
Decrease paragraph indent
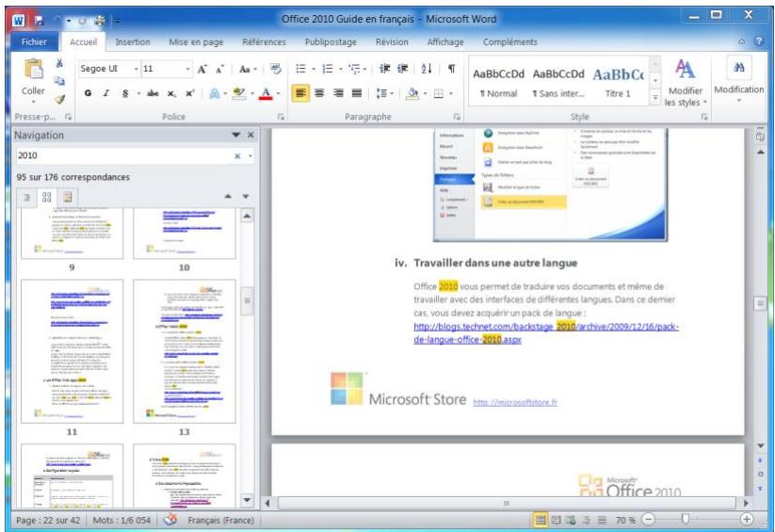pos(384,69)
